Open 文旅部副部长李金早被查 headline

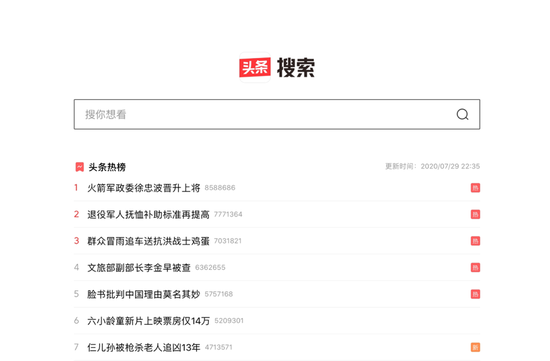(139, 268)
